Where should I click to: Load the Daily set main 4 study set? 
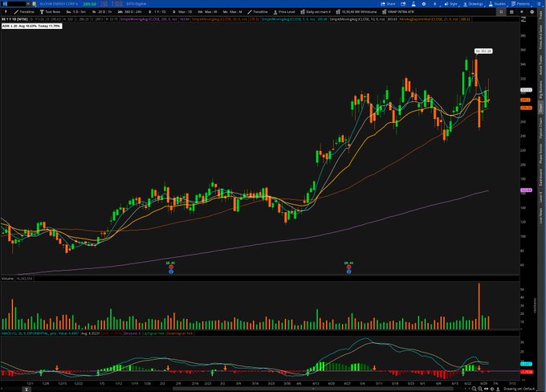pos(316,12)
